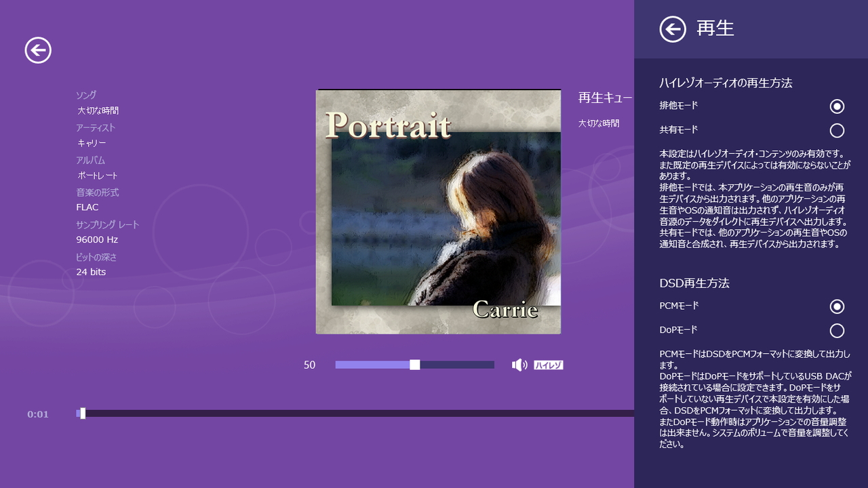Viewport: 868px width, 488px height.
Task: Click the PCMモード label text
Action: 679,306
